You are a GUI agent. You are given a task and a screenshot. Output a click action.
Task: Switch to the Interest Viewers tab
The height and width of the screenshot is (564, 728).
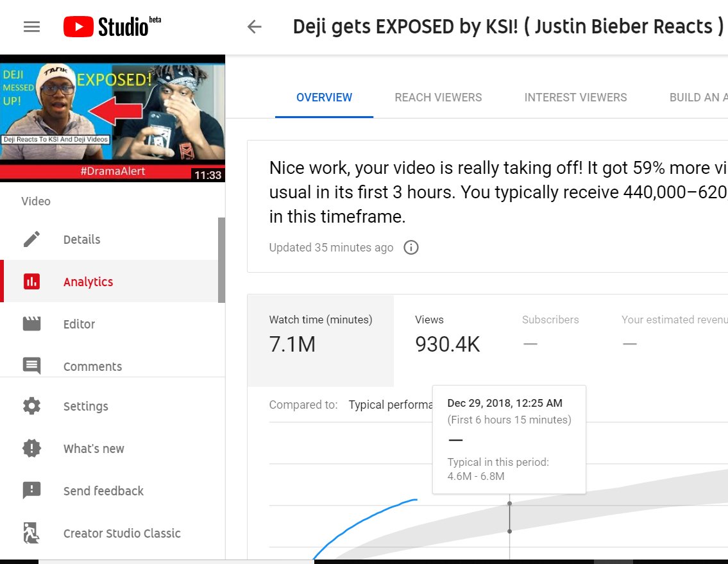(x=576, y=98)
